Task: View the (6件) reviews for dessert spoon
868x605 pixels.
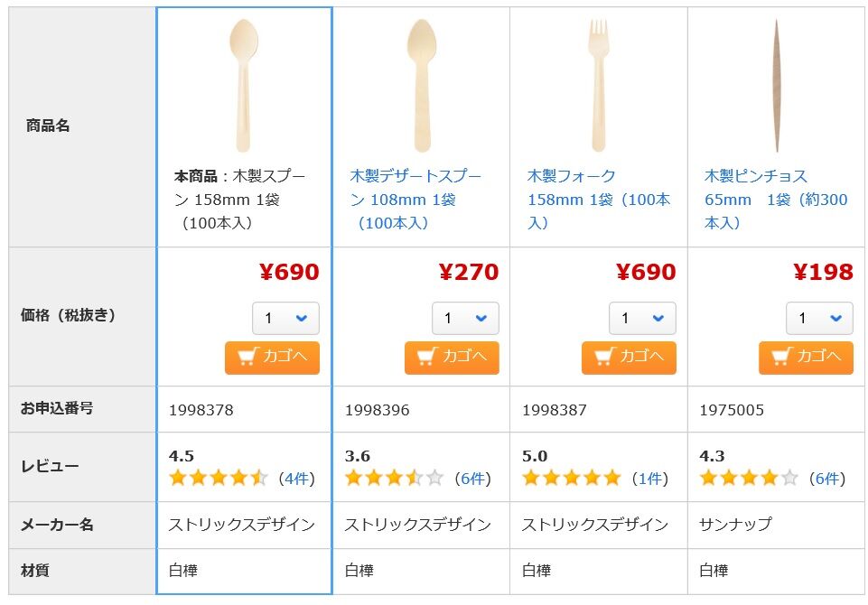Action: pos(472,479)
